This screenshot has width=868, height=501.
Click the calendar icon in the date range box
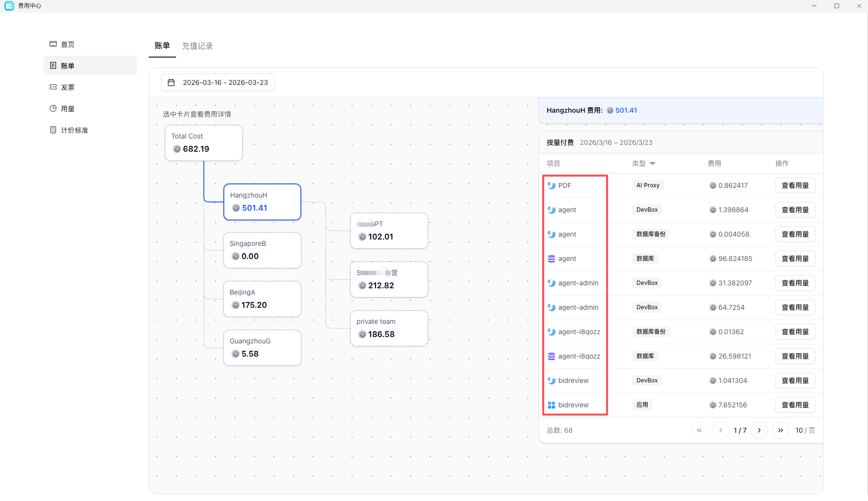coord(171,82)
